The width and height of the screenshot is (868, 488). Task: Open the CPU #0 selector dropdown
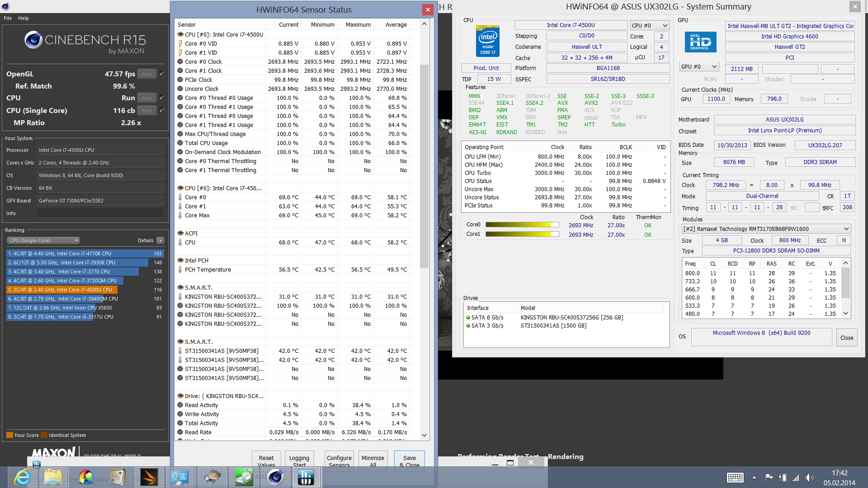(x=650, y=26)
